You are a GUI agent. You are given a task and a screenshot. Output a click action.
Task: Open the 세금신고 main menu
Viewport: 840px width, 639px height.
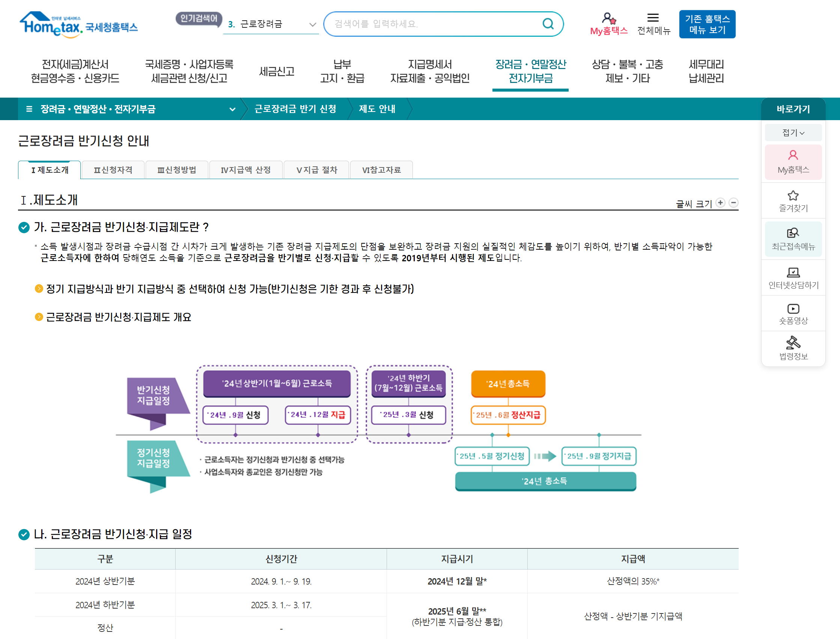point(277,71)
